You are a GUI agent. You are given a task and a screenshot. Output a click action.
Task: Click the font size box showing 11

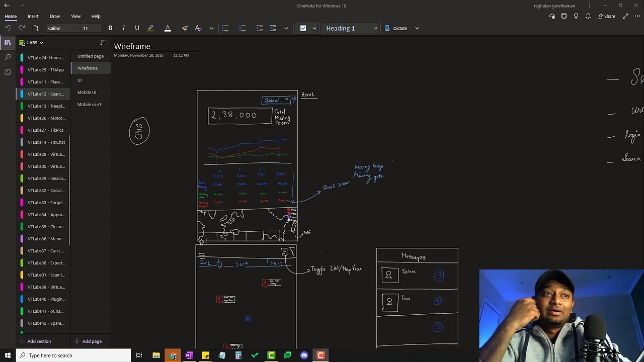91,28
